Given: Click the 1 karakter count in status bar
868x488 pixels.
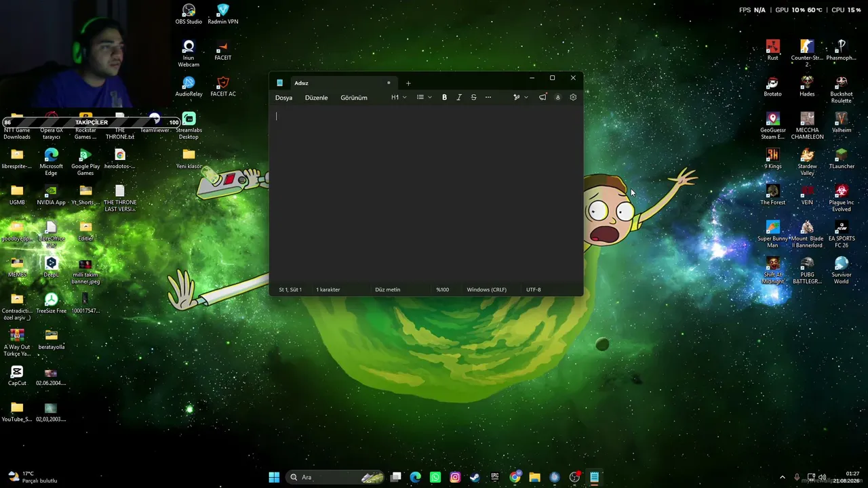Looking at the screenshot, I should point(328,290).
